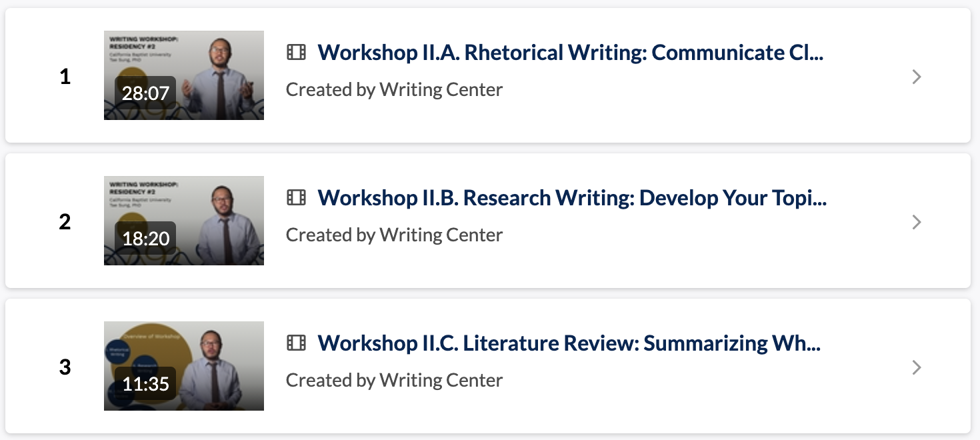Click the 28:07 duration badge
The height and width of the screenshot is (440, 980).
pos(145,93)
